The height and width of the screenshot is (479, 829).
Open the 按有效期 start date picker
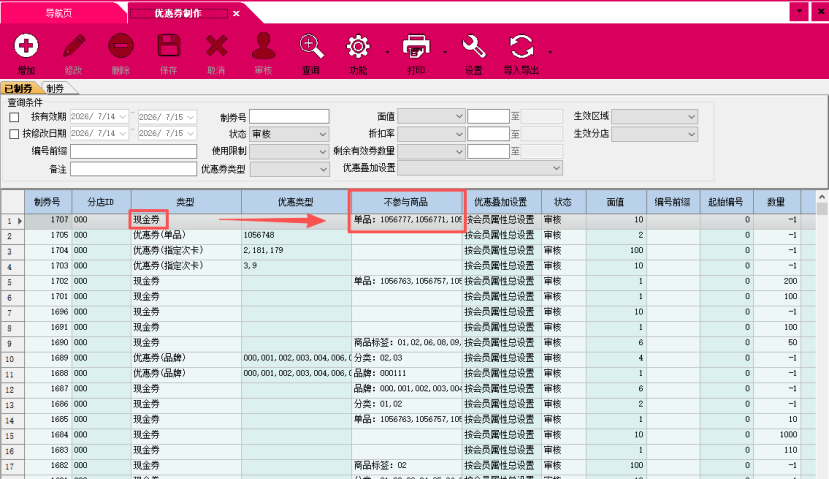click(x=123, y=117)
